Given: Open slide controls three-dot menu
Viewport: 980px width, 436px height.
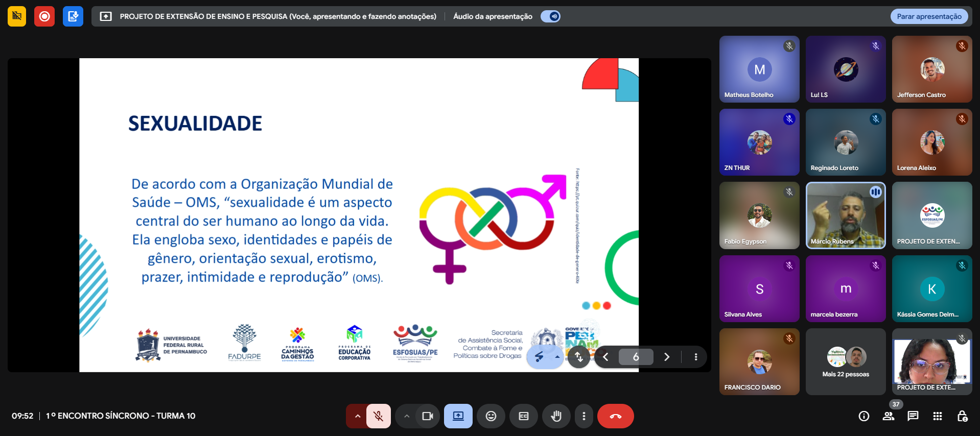Looking at the screenshot, I should pos(696,357).
